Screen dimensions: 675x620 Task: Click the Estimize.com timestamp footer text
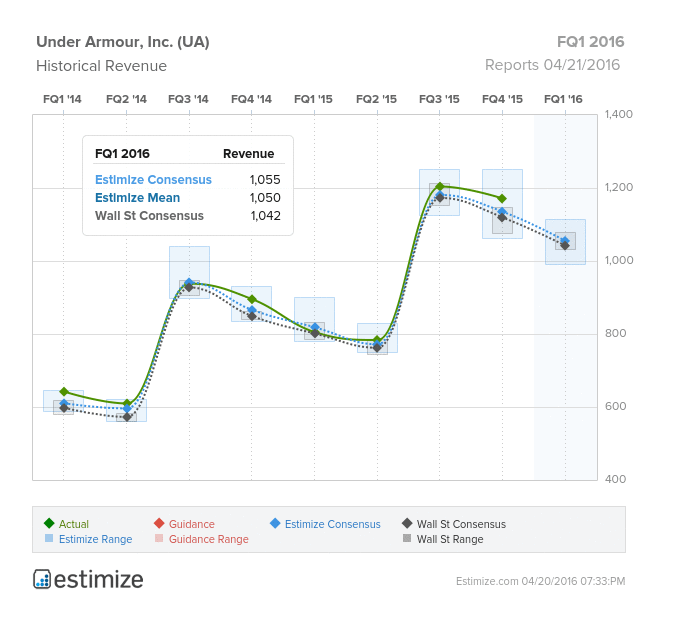pyautogui.click(x=540, y=581)
